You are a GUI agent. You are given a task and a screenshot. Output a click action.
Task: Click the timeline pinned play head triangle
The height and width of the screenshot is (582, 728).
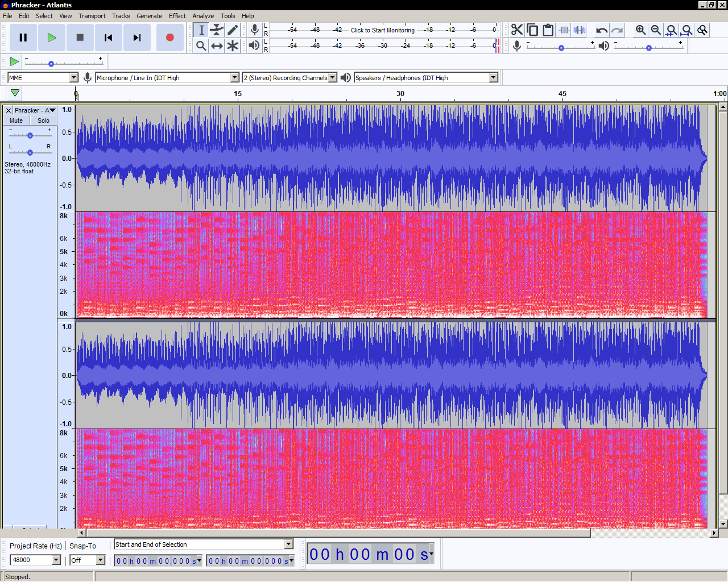click(x=15, y=93)
